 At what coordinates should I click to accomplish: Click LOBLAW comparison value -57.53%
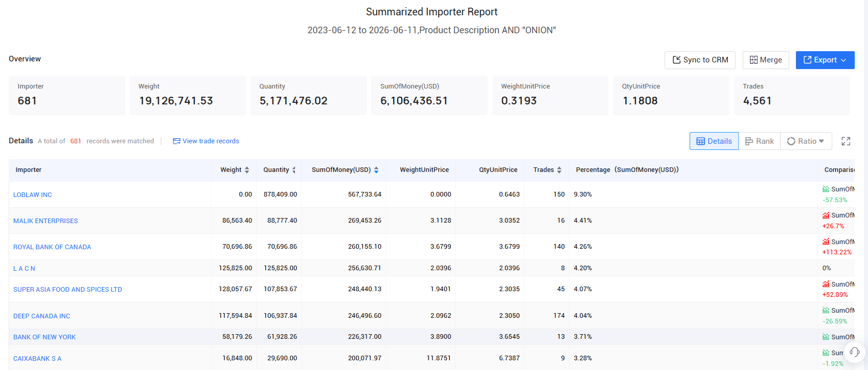pyautogui.click(x=835, y=200)
